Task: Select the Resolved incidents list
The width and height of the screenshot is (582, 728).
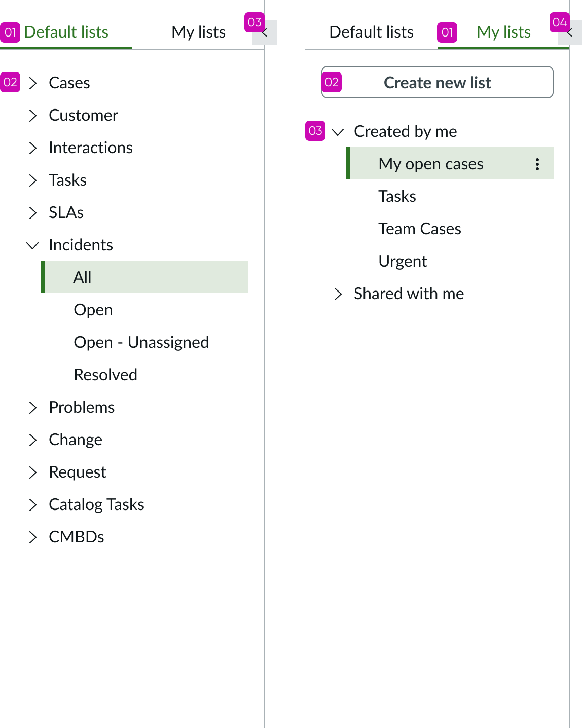Action: click(x=105, y=375)
